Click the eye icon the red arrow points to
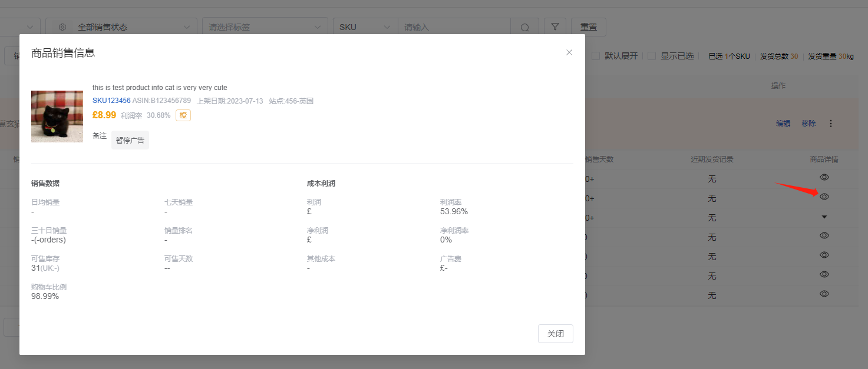868x369 pixels. tap(824, 197)
